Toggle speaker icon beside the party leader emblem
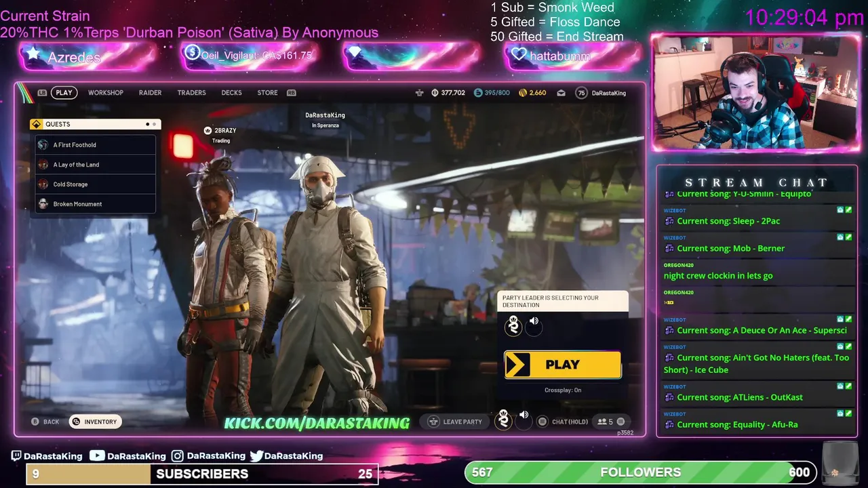The image size is (868, 488). (534, 321)
